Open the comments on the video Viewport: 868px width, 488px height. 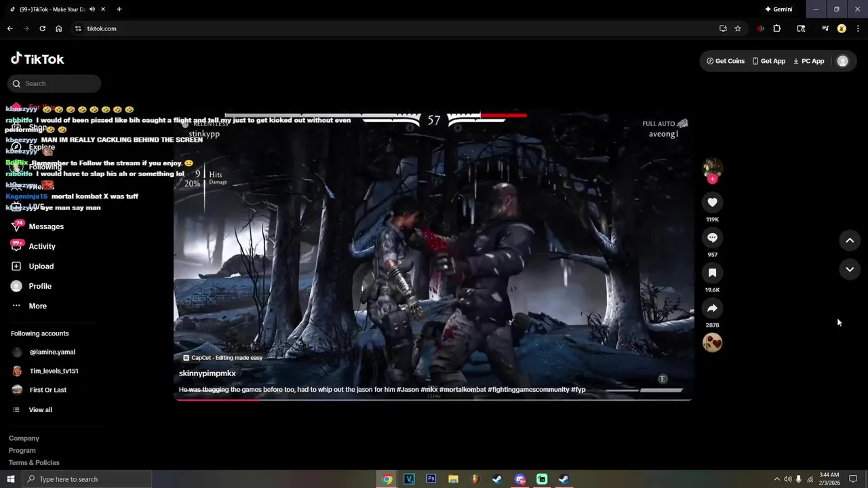coord(712,237)
